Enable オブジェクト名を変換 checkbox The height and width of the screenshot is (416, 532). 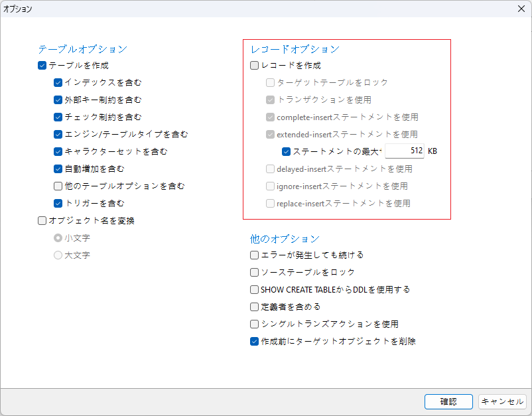42,221
